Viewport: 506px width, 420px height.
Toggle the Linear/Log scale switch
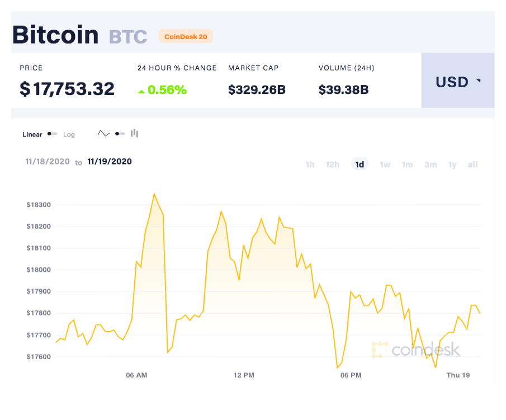coord(53,134)
